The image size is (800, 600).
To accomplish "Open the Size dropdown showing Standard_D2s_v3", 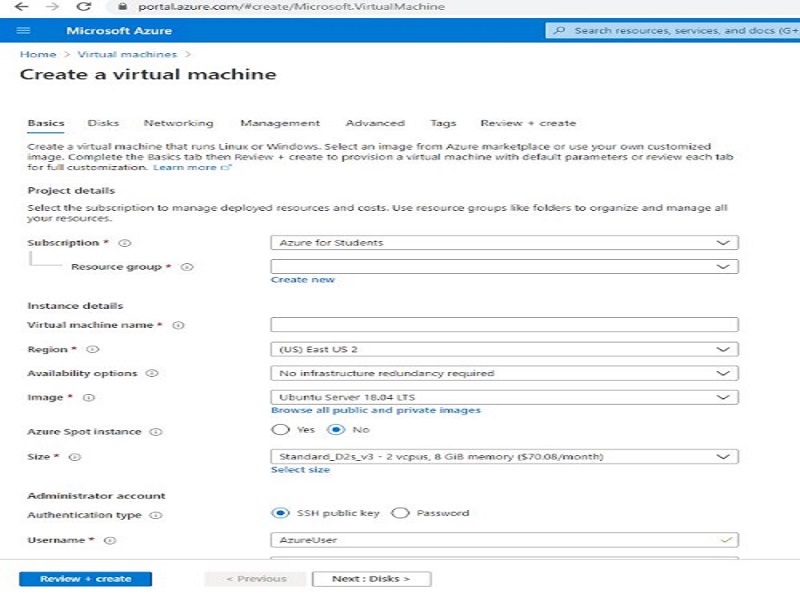I will [x=505, y=456].
